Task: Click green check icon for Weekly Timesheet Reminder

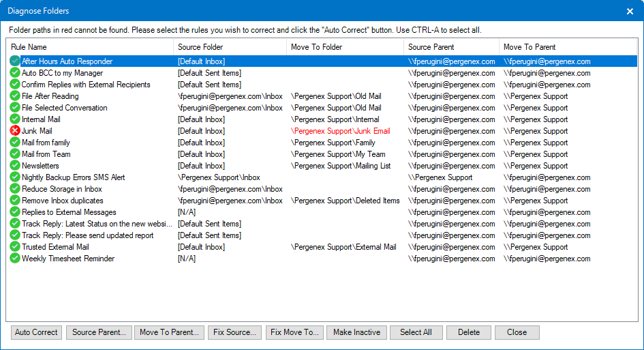Action: click(15, 259)
